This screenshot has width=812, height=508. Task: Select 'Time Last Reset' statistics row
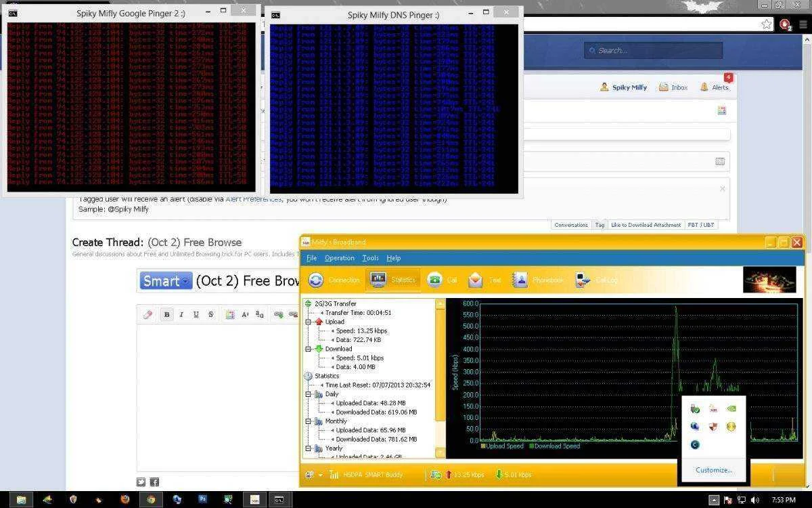coord(378,385)
